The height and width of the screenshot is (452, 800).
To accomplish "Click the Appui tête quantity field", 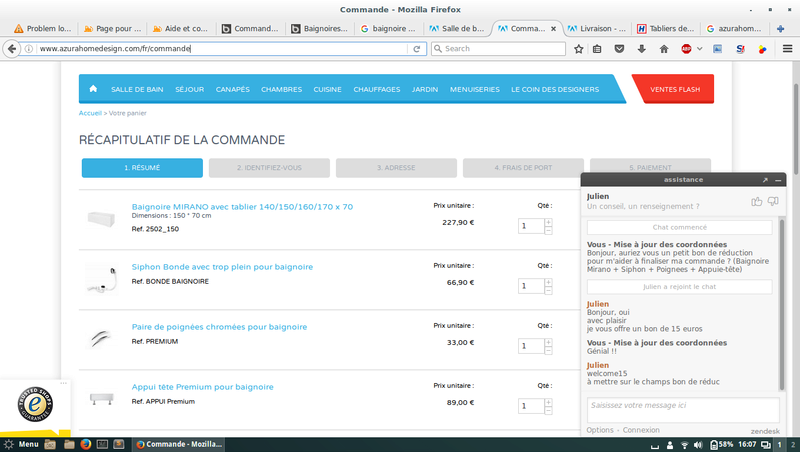I will (x=531, y=406).
